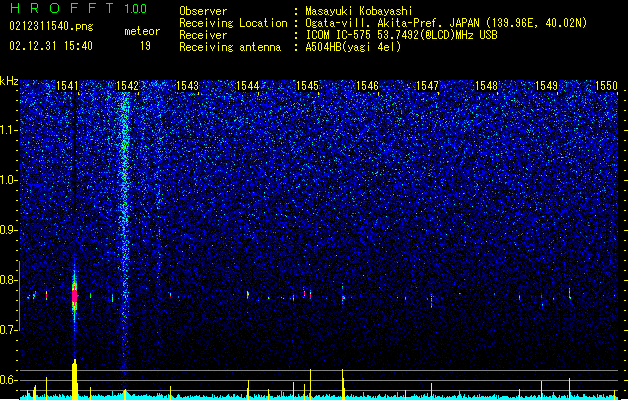This screenshot has width=629, height=400.
Task: Click the A504HB(yagi 4el) antenna text
Action: click(353, 47)
